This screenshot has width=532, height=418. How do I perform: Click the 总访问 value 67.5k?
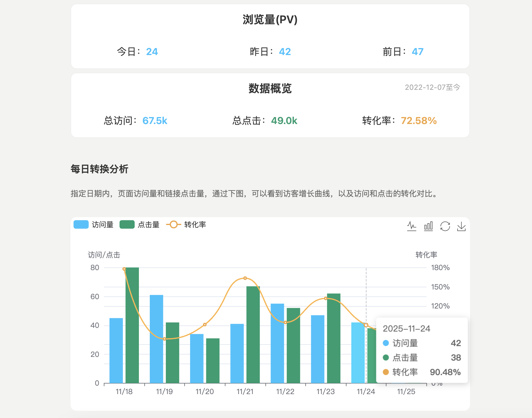pos(155,121)
